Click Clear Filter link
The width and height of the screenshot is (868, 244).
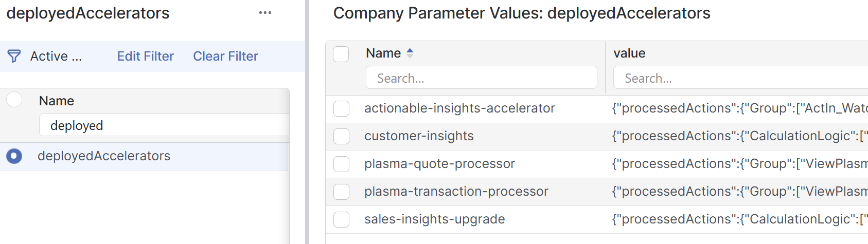pyautogui.click(x=225, y=56)
